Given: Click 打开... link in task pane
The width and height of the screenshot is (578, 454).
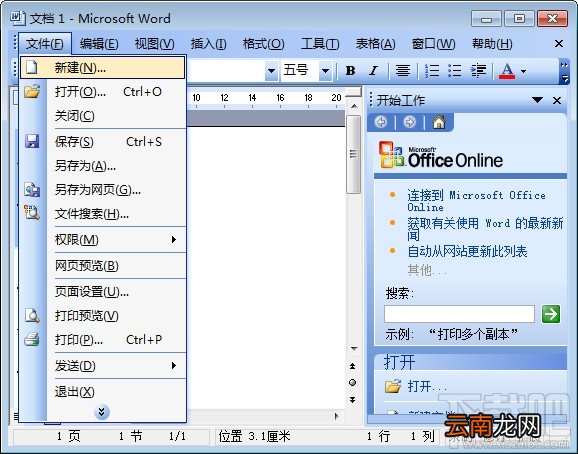Looking at the screenshot, I should click(427, 386).
